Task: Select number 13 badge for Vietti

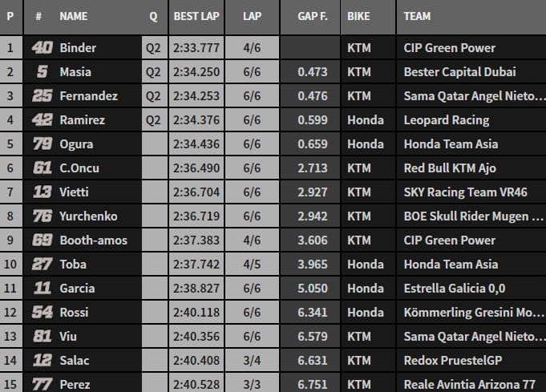Action: [x=42, y=192]
